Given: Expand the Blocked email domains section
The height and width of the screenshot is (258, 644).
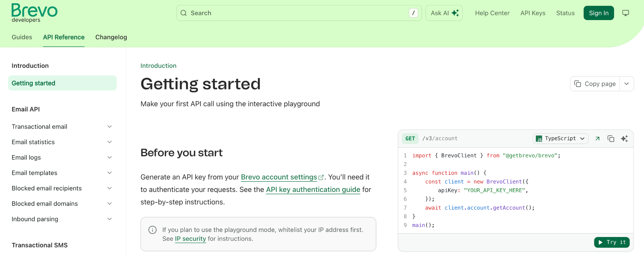Looking at the screenshot, I should pyautogui.click(x=110, y=203).
